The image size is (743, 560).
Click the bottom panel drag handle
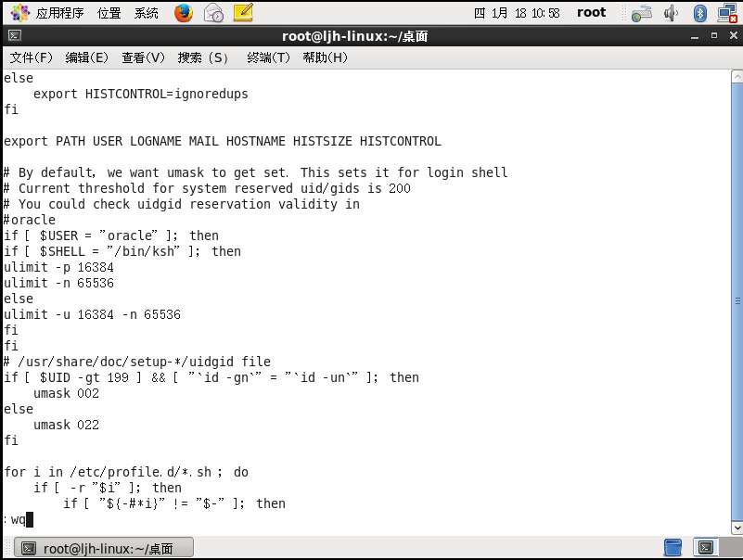pyautogui.click(x=8, y=548)
